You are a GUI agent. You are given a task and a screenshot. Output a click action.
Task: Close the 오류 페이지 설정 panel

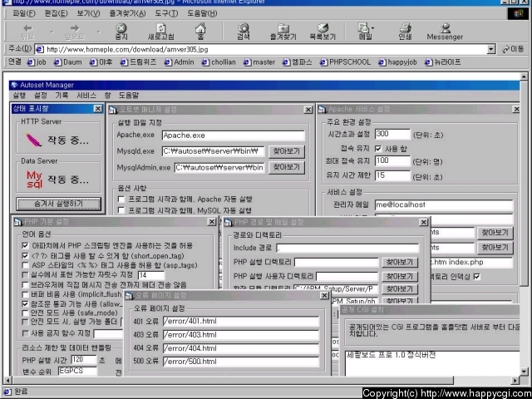(324, 296)
